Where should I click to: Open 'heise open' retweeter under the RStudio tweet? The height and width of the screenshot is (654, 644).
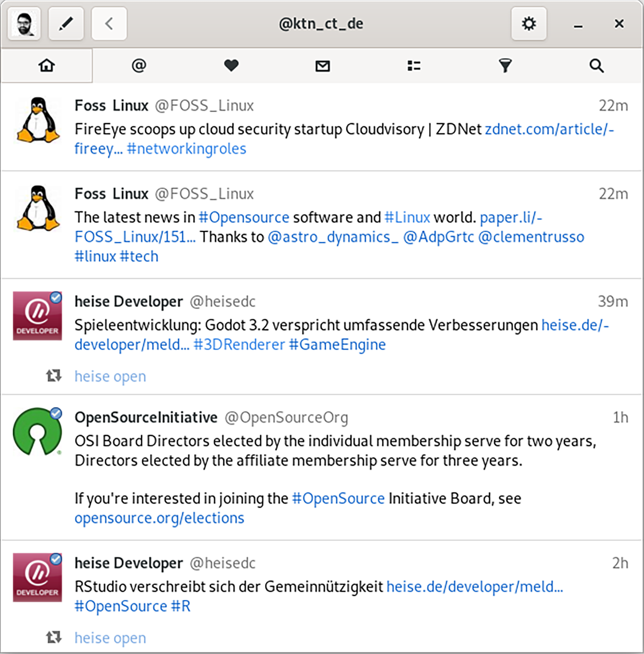click(110, 638)
